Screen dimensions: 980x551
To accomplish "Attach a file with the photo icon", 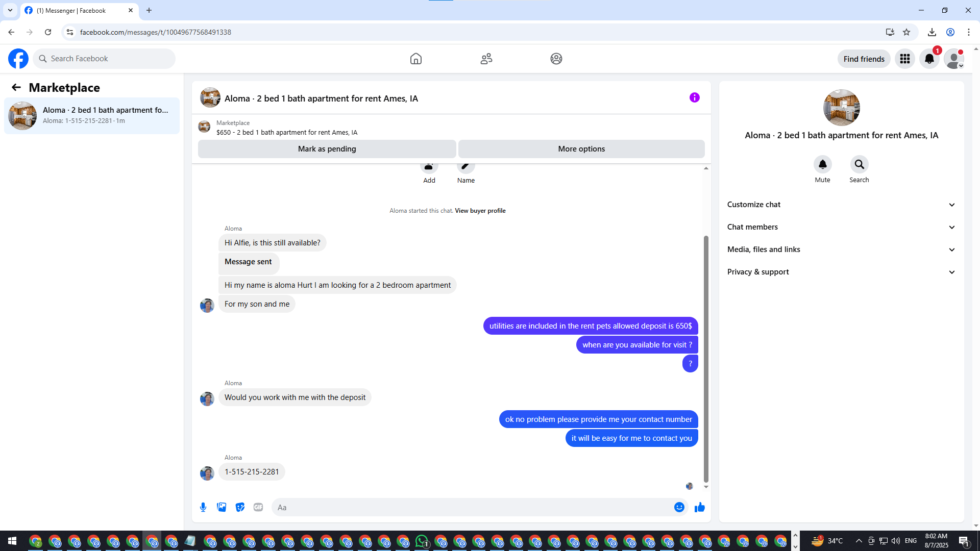I will pos(222,507).
